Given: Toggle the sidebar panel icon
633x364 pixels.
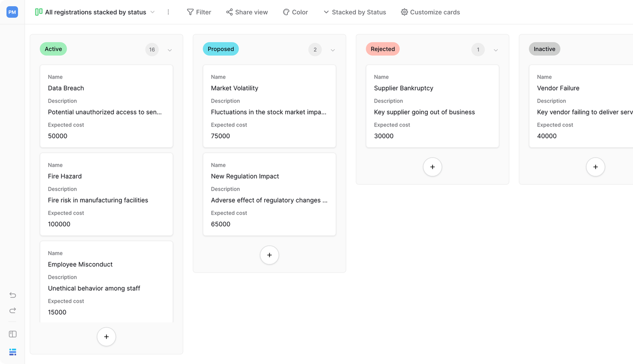Looking at the screenshot, I should (13, 334).
